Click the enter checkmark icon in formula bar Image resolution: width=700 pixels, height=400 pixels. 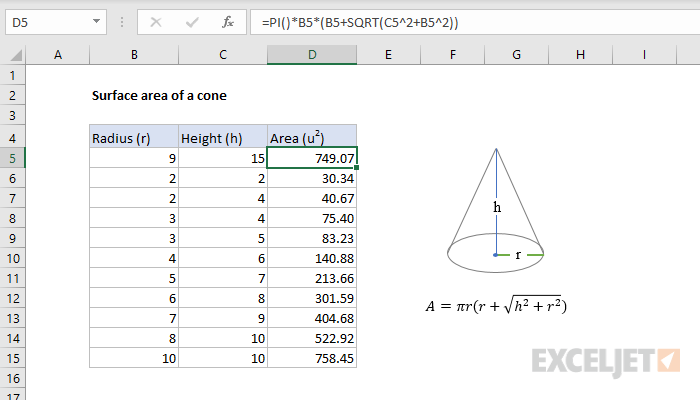pos(191,21)
